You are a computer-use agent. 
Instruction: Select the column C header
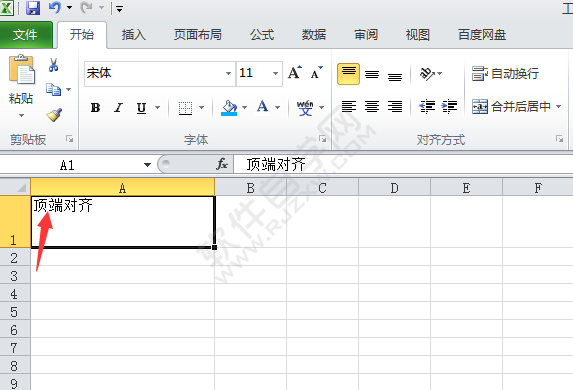click(322, 188)
